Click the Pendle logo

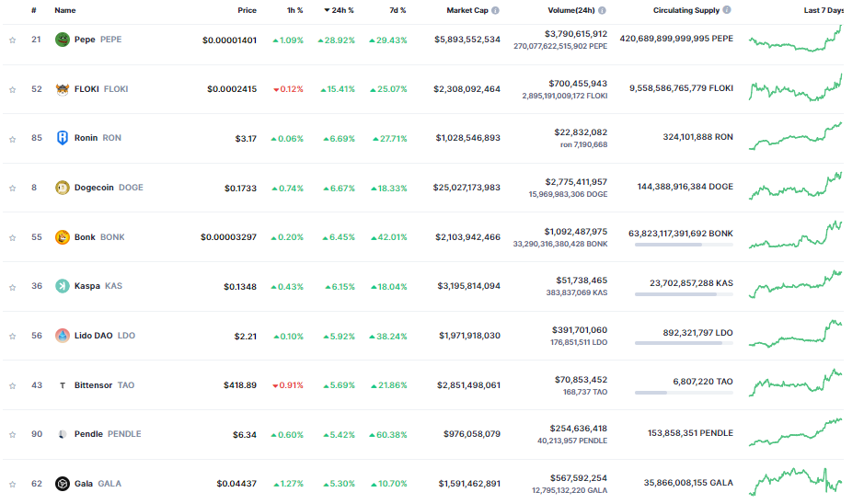tap(63, 434)
